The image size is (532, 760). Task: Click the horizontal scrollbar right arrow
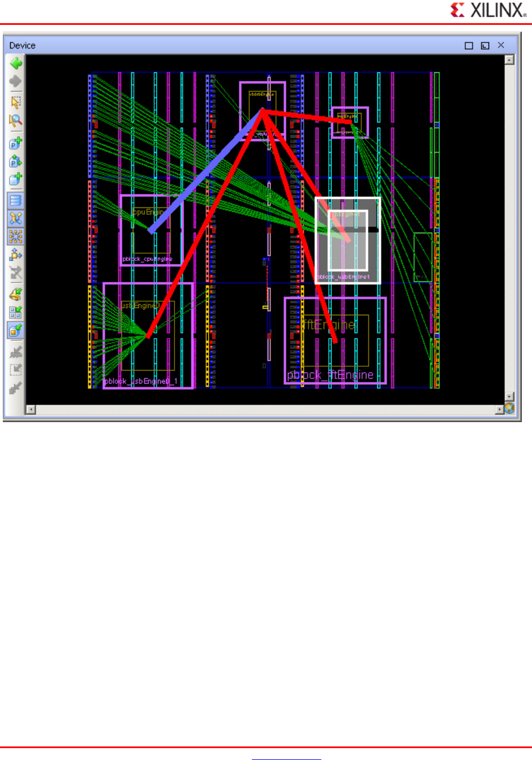[x=500, y=410]
